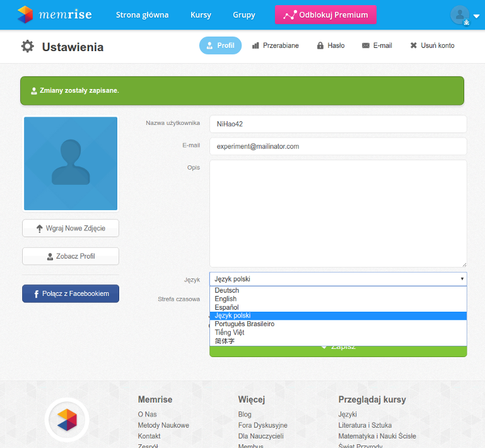The image size is (485, 448).
Task: Select Português Brasileiro language option
Action: 338,324
